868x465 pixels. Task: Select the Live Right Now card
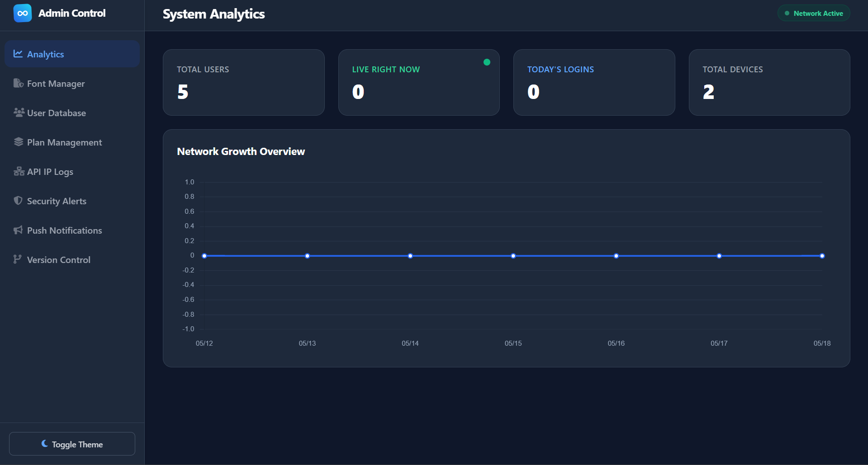(419, 82)
